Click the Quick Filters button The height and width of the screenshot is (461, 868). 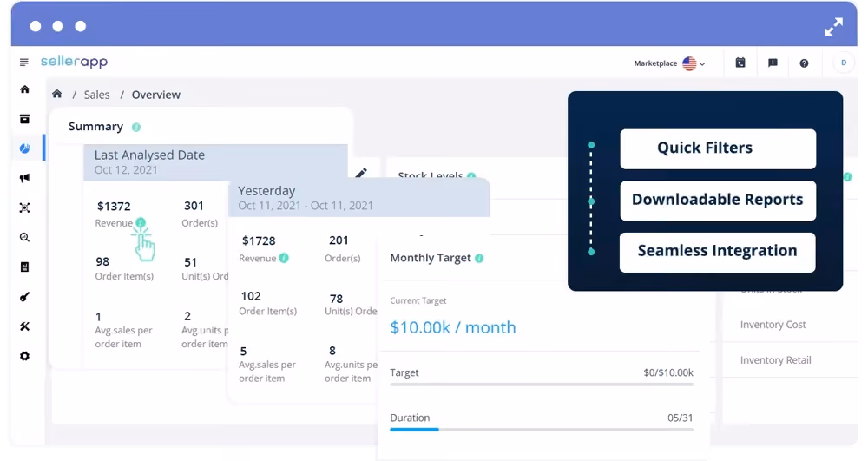[x=718, y=148]
